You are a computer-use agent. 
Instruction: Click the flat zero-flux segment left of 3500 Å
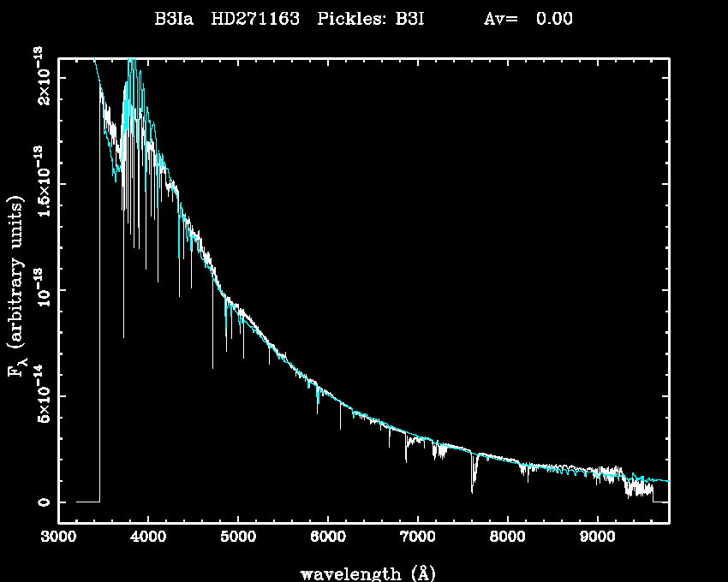87,502
